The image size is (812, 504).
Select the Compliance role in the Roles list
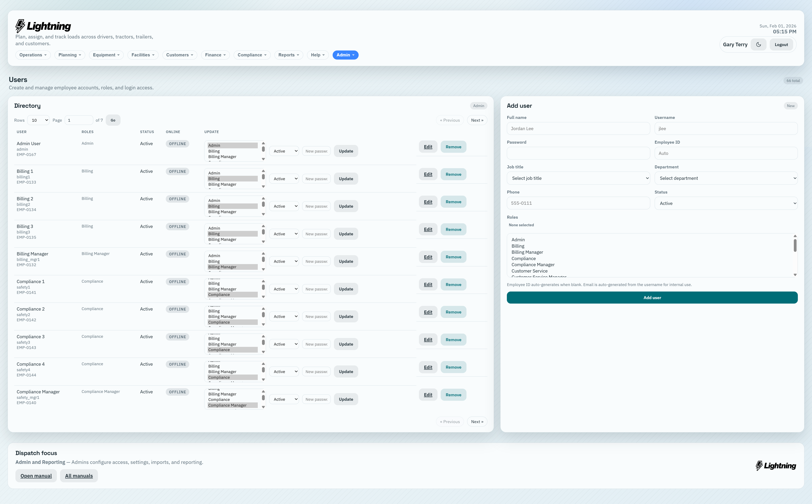pos(523,258)
